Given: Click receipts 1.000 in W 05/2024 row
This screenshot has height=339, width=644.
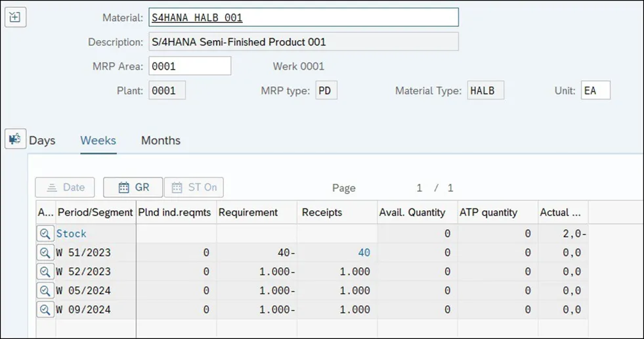Looking at the screenshot, I should (355, 290).
